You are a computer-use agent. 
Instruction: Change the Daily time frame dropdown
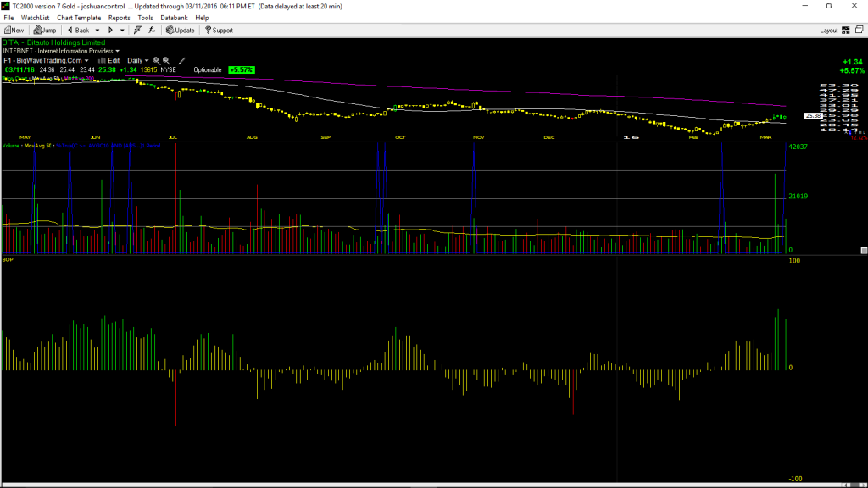138,61
